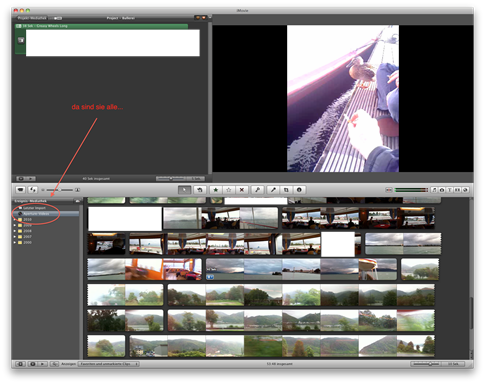Image resolution: width=485 pixels, height=384 pixels.
Task: Show the photo browser camera icon
Action: point(442,190)
